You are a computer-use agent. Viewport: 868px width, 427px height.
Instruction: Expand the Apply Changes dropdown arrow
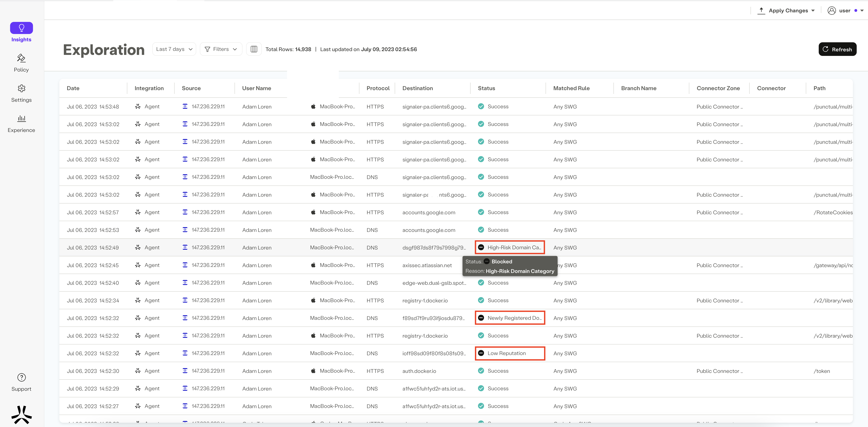[813, 11]
